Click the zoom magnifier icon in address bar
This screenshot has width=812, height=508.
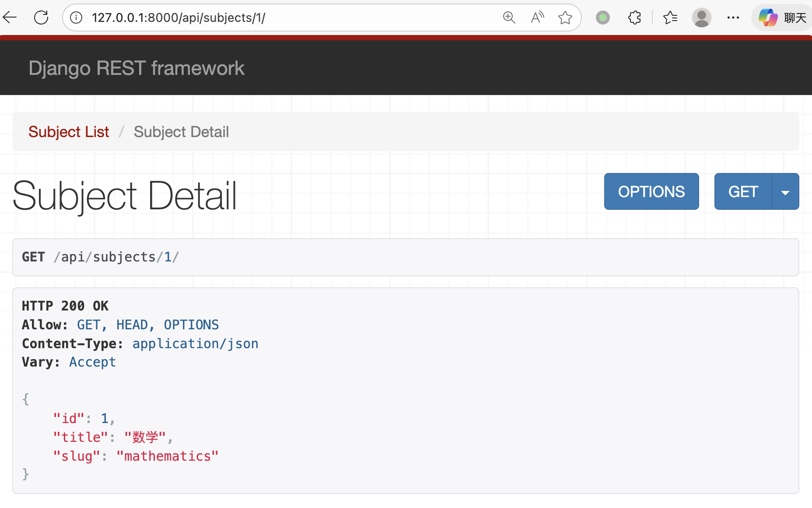[509, 18]
